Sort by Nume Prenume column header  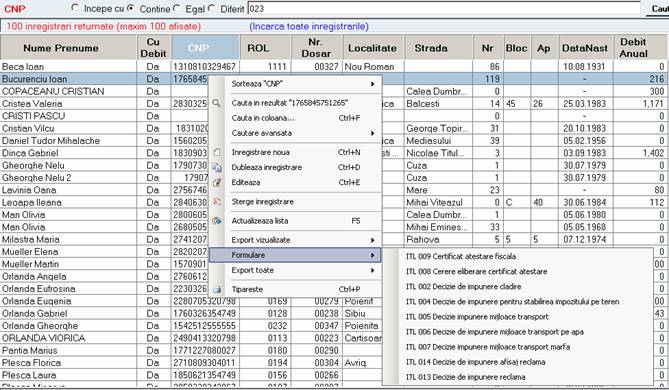coord(68,48)
